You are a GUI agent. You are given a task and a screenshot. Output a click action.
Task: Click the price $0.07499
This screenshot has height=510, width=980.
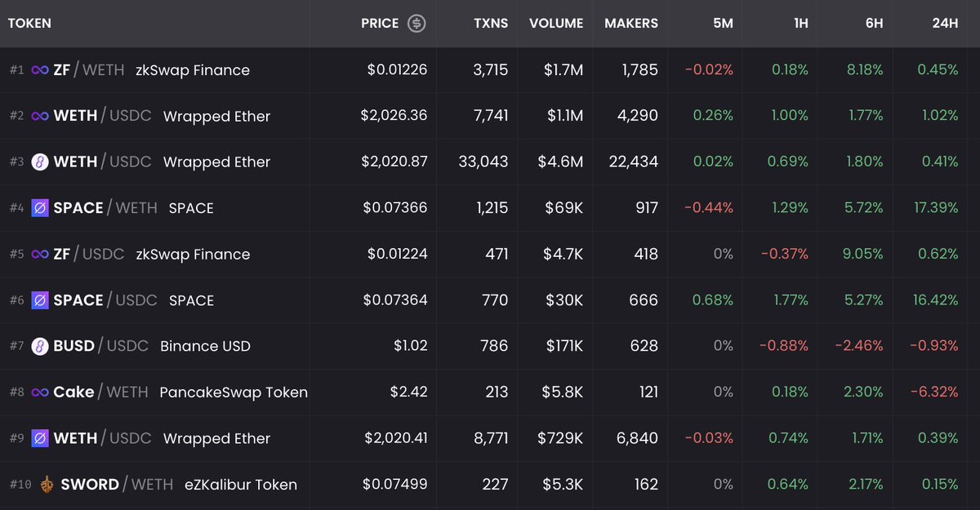click(395, 485)
